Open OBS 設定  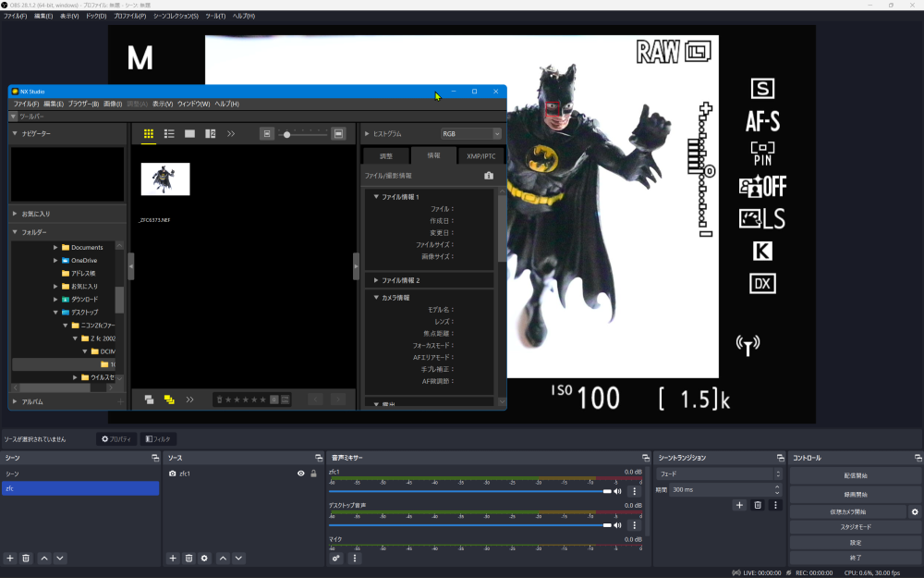(x=855, y=543)
